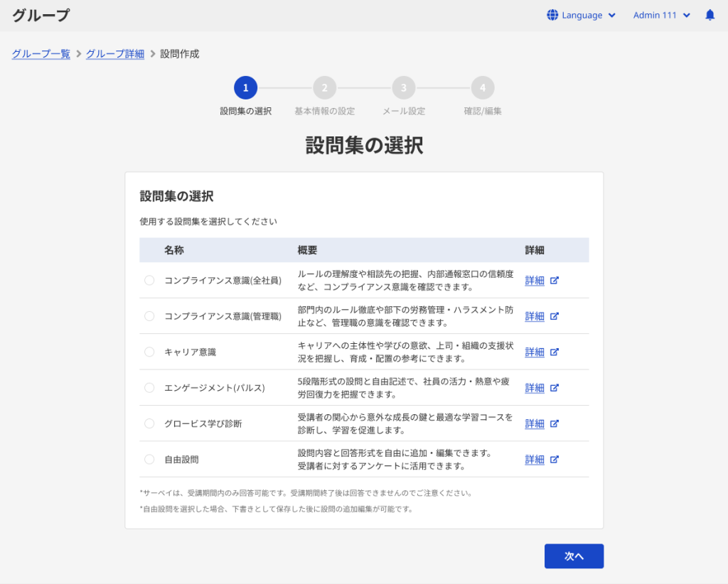This screenshot has height=584, width=728.
Task: Open the グループ詳細 breadcrumb link
Action: (x=115, y=54)
